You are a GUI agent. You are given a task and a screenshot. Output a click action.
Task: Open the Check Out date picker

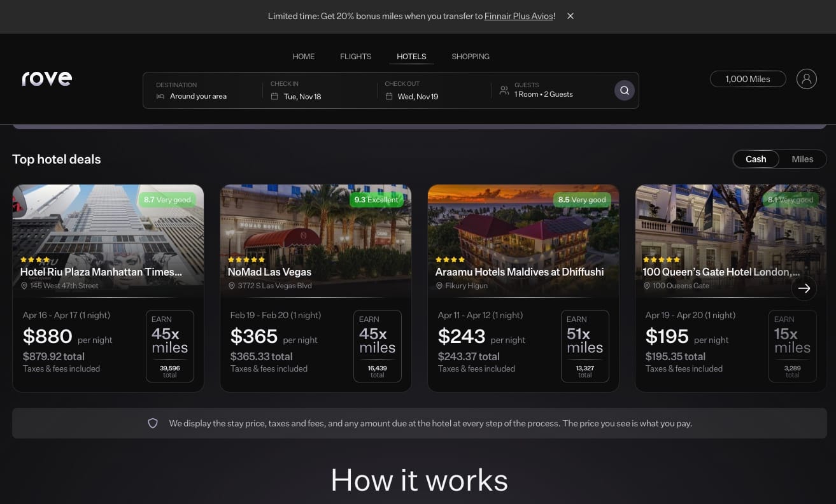point(433,90)
